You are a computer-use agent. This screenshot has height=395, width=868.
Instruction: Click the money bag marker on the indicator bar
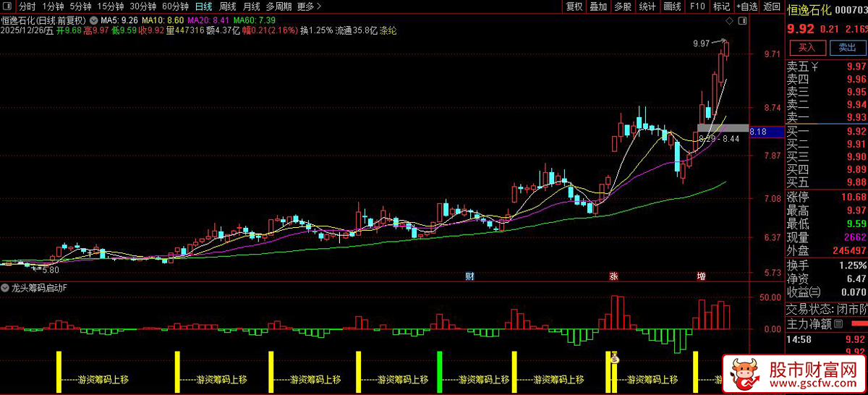[x=614, y=357]
